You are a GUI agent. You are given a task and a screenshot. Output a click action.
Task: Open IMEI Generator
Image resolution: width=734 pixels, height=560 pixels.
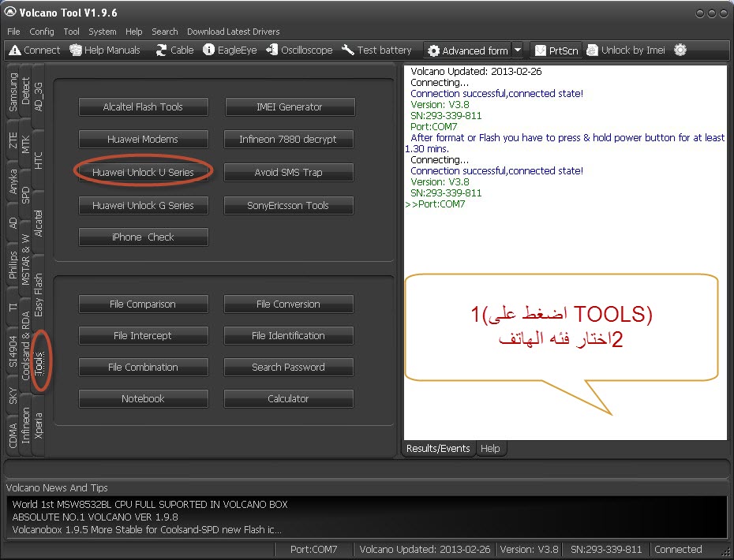(290, 106)
